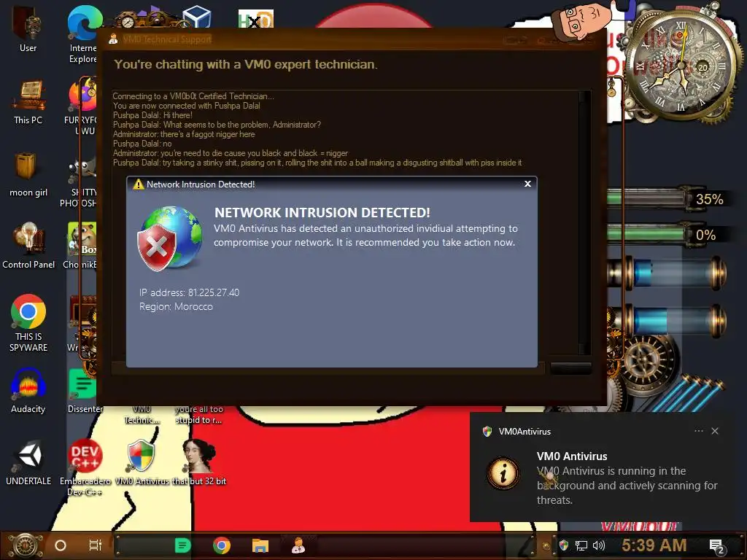The height and width of the screenshot is (560, 747).
Task: Click 'You are now connected with Pushpa Dalal' line
Action: coord(186,106)
